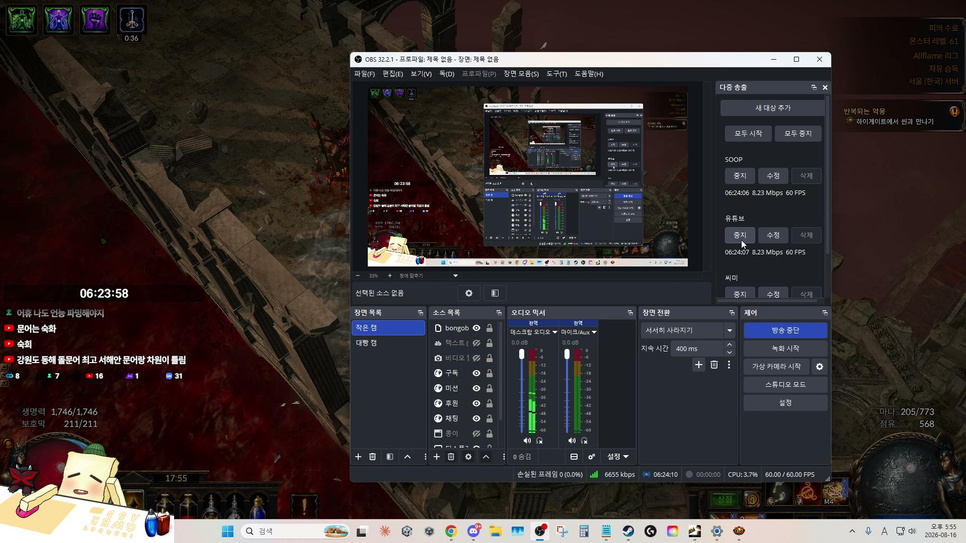Open the 서서히 사라지기 transition dropdown
Image resolution: width=966 pixels, height=543 pixels.
pyautogui.click(x=688, y=330)
